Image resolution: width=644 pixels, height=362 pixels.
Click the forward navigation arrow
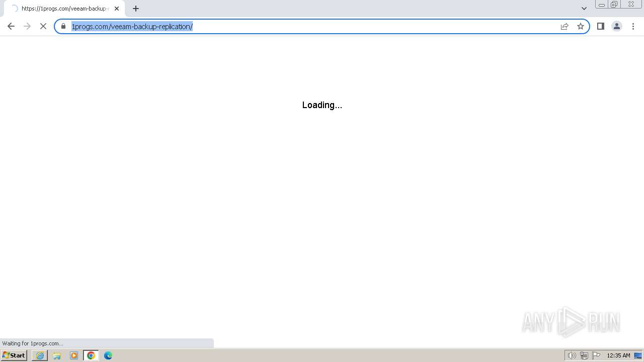[27, 26]
